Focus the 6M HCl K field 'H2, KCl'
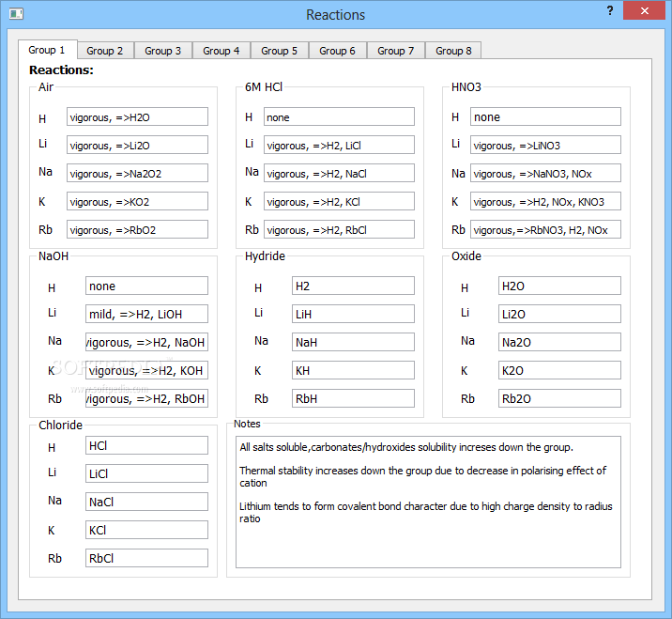The width and height of the screenshot is (672, 619). pos(339,201)
